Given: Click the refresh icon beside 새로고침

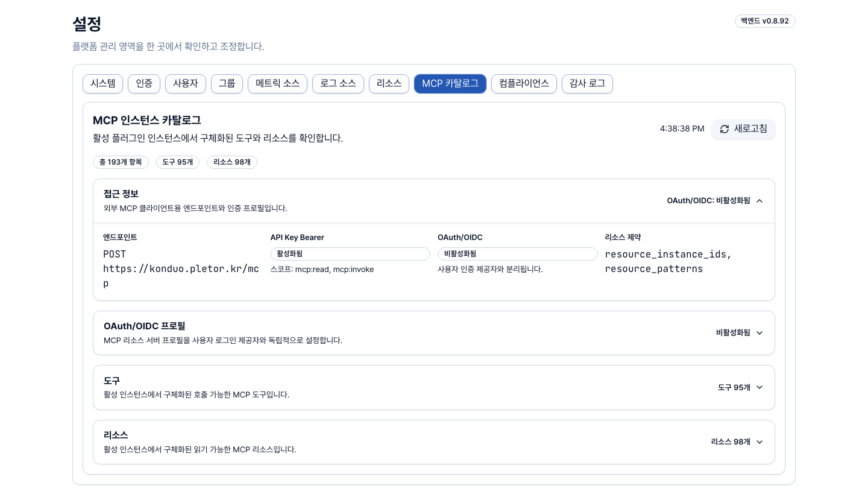Looking at the screenshot, I should tap(725, 129).
